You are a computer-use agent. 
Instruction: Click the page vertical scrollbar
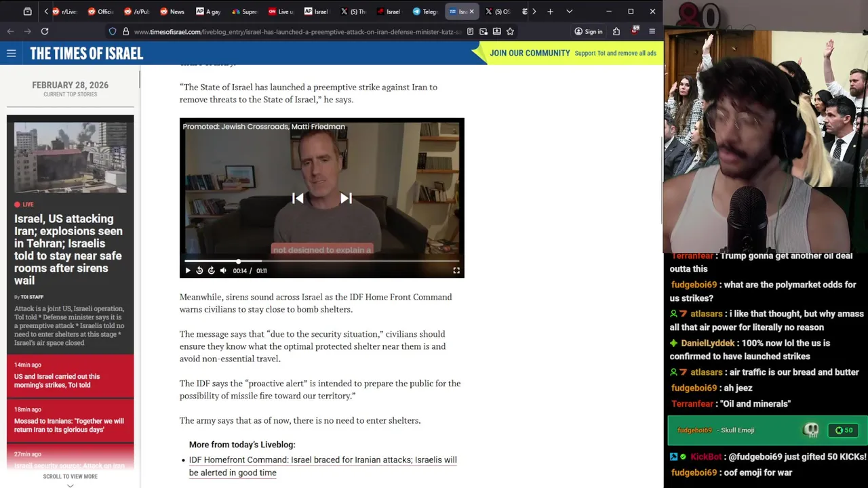click(x=661, y=180)
